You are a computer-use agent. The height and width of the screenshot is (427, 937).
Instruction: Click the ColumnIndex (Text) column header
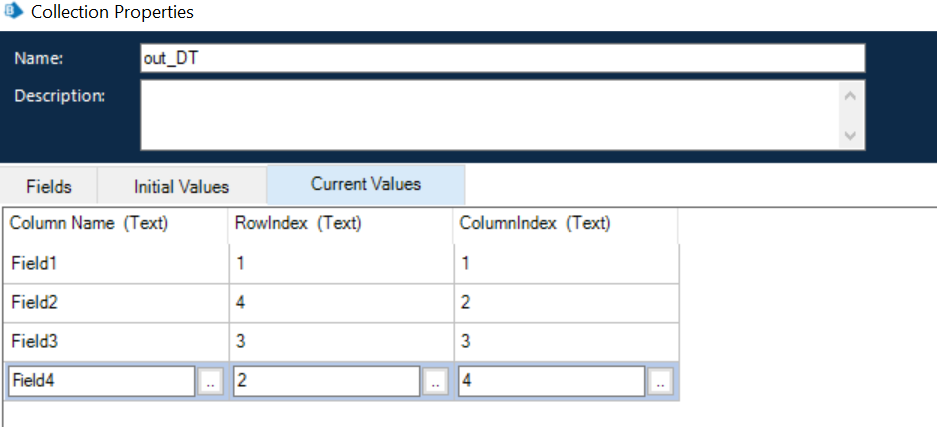[534, 224]
